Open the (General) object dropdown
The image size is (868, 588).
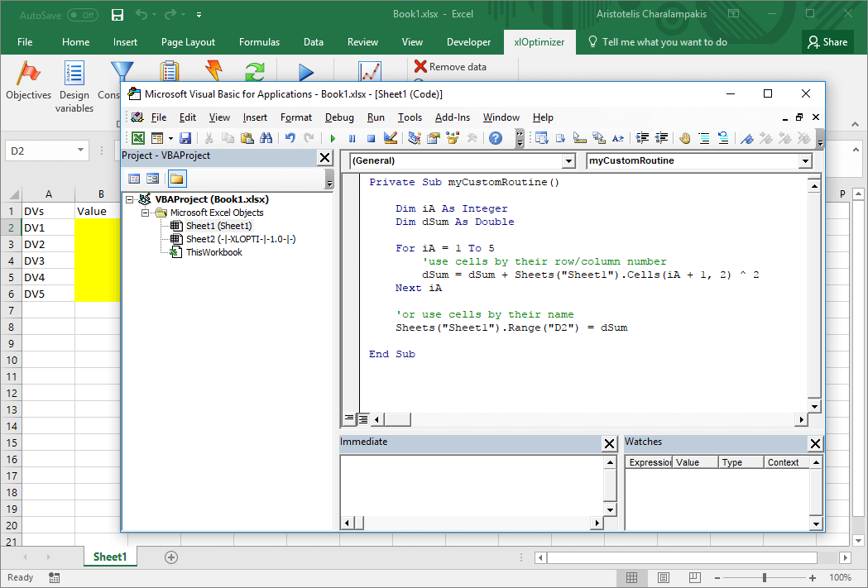coord(568,161)
